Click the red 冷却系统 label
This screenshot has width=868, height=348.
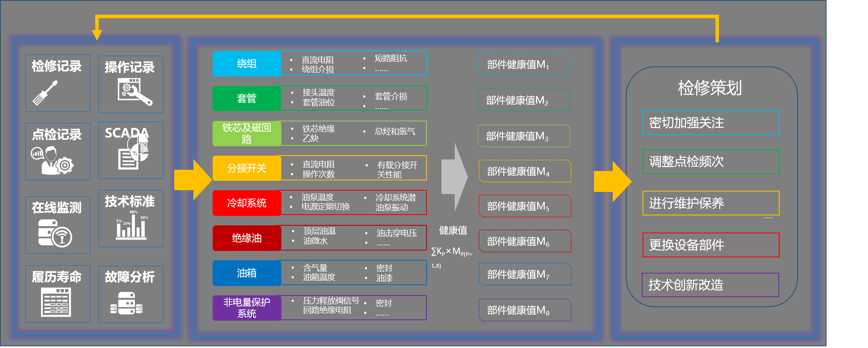click(247, 203)
